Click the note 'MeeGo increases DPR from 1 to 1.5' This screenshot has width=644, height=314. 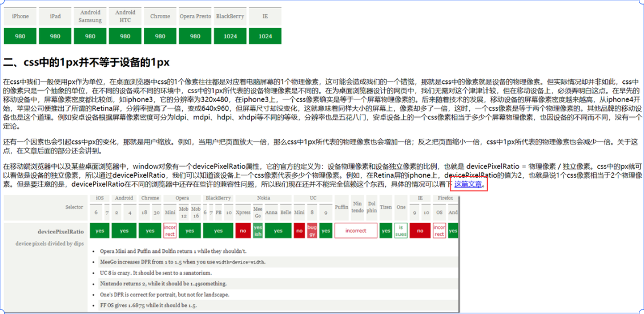(183, 262)
